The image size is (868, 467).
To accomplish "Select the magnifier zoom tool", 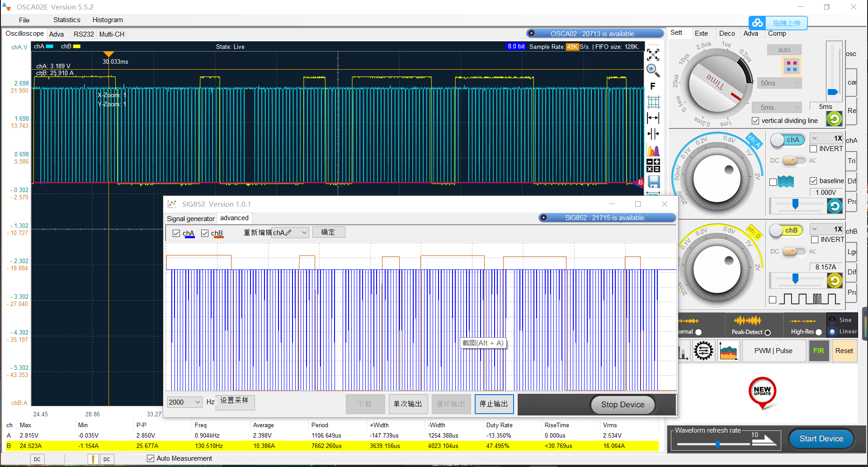I will [x=653, y=70].
